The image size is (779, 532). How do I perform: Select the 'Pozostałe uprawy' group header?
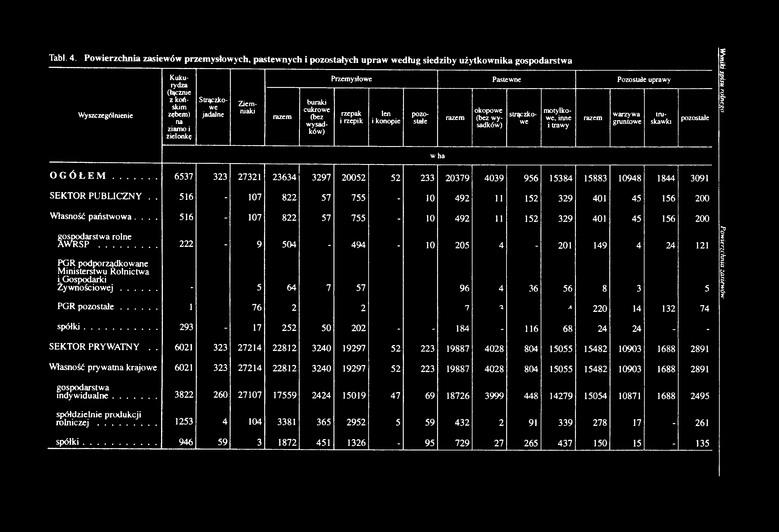(x=644, y=80)
